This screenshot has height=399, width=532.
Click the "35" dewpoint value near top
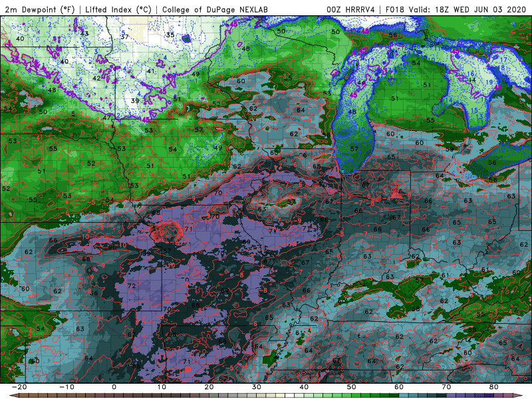pos(170,35)
